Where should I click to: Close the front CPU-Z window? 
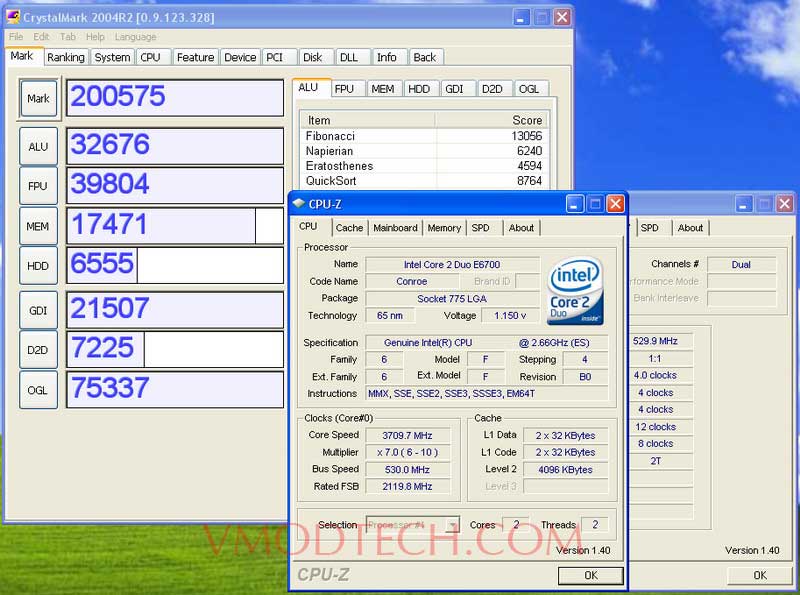[616, 204]
